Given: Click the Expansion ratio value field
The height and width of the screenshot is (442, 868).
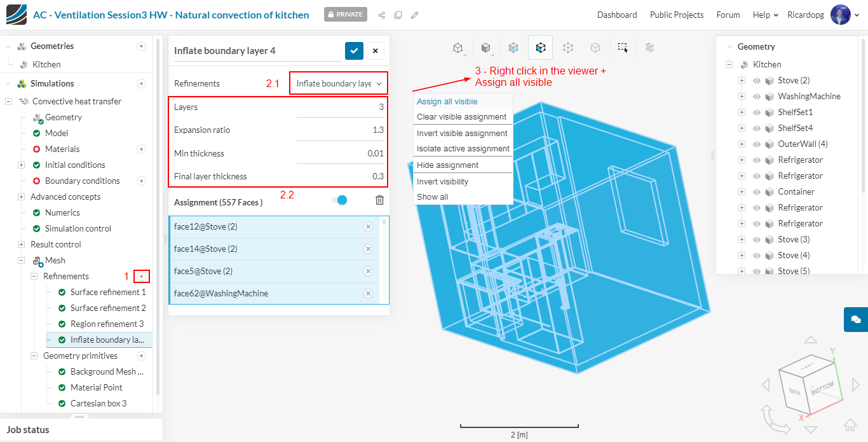Looking at the screenshot, I should pos(340,130).
